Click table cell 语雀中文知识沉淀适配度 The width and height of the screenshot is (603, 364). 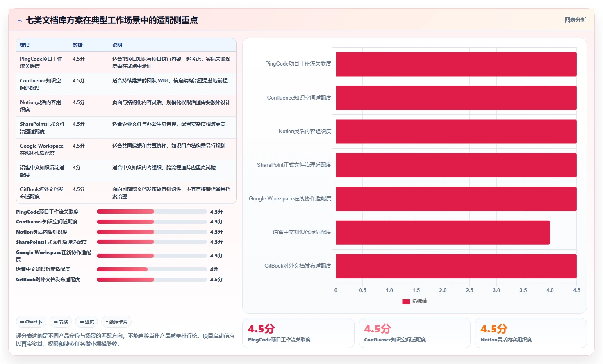pos(42,171)
